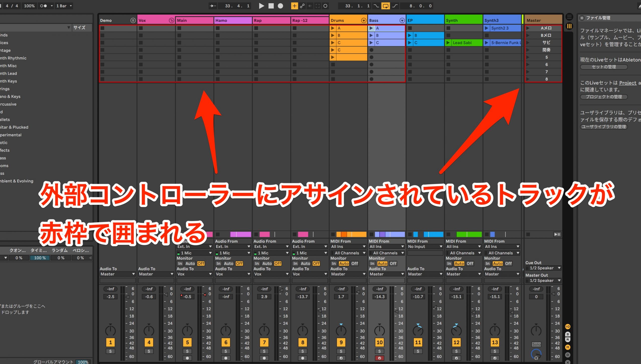
Task: Toggle track activator 9 for Drums
Action: [341, 342]
